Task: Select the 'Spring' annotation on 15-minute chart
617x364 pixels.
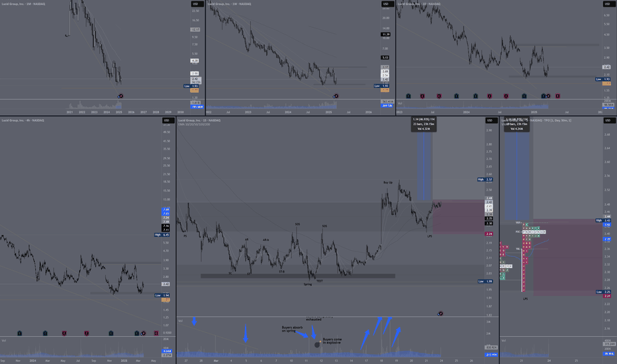Action: tap(308, 284)
